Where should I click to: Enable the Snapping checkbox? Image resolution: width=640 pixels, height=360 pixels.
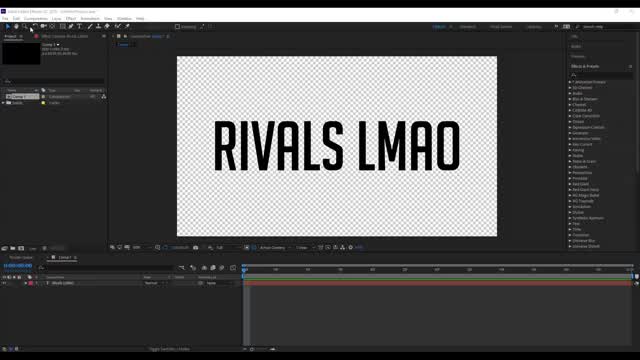click(177, 27)
